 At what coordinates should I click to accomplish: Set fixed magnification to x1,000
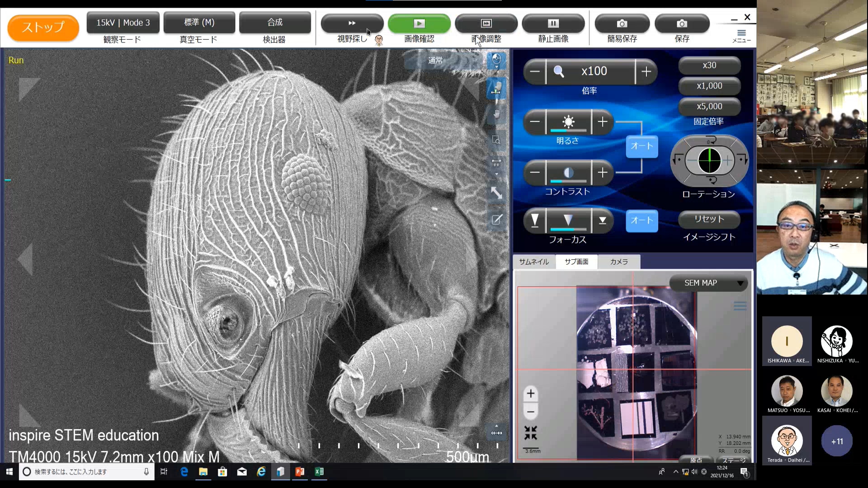(709, 86)
